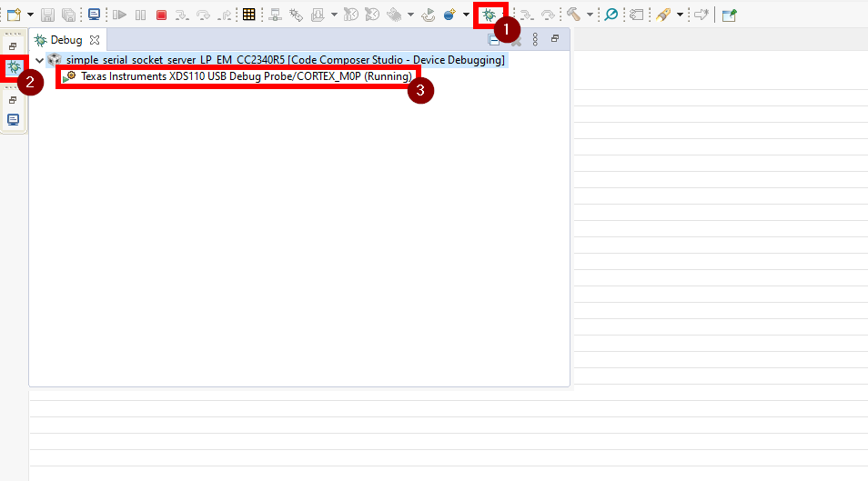The width and height of the screenshot is (868, 481).
Task: Click the red Terminate button
Action: [x=161, y=15]
